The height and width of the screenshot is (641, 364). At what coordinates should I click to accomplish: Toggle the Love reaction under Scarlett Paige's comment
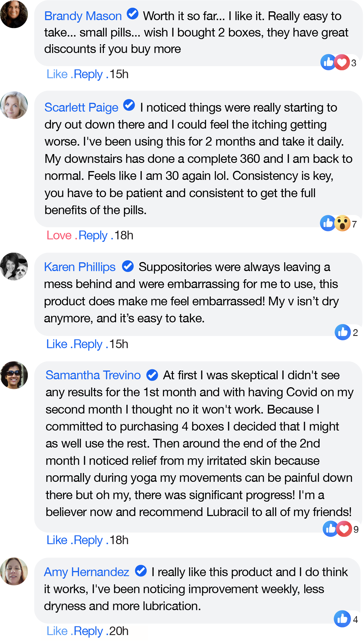click(x=59, y=235)
